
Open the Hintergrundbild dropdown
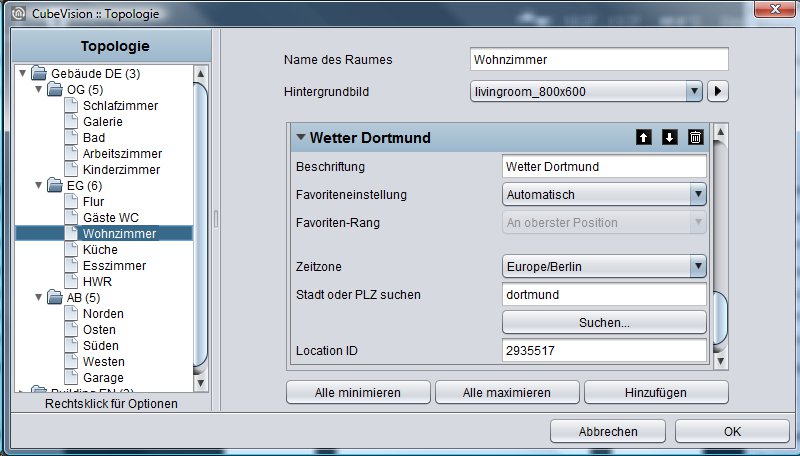[694, 91]
